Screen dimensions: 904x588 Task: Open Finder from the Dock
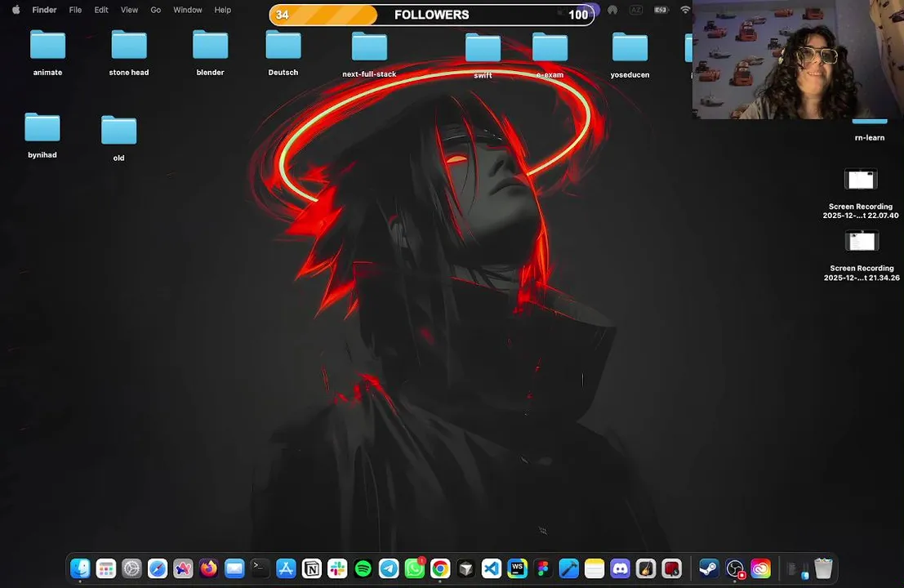(x=80, y=569)
